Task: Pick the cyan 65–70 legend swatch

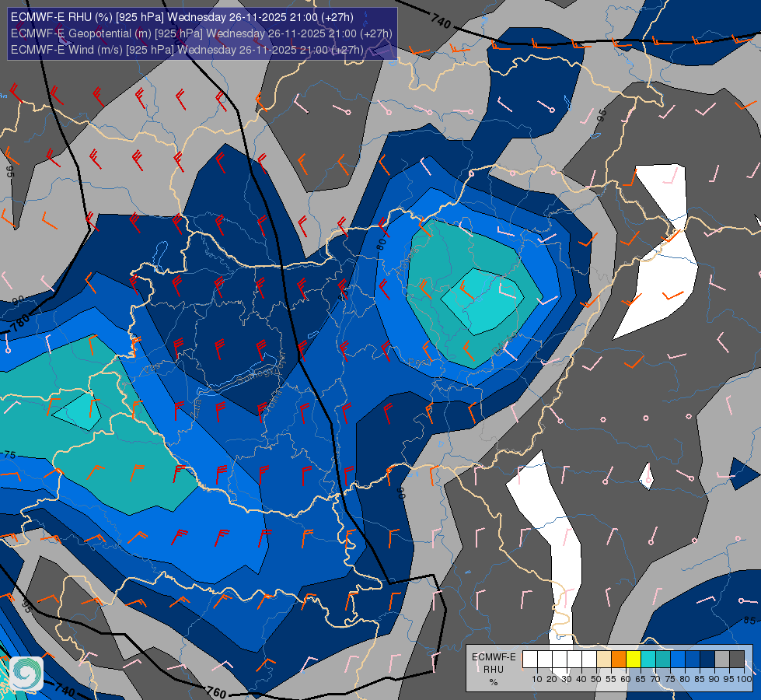Action: click(x=648, y=659)
